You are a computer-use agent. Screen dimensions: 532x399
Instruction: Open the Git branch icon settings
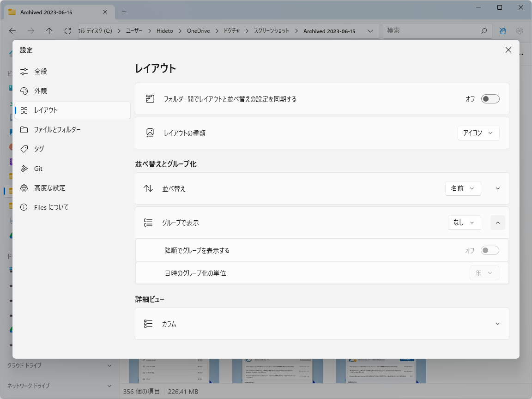click(x=25, y=168)
